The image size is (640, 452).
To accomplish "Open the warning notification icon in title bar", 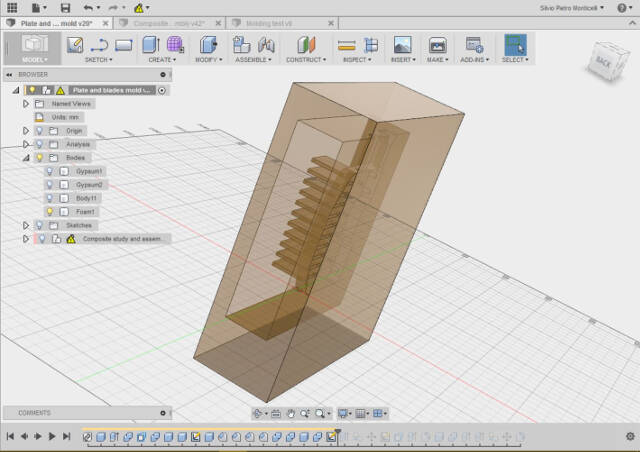I will click(139, 8).
